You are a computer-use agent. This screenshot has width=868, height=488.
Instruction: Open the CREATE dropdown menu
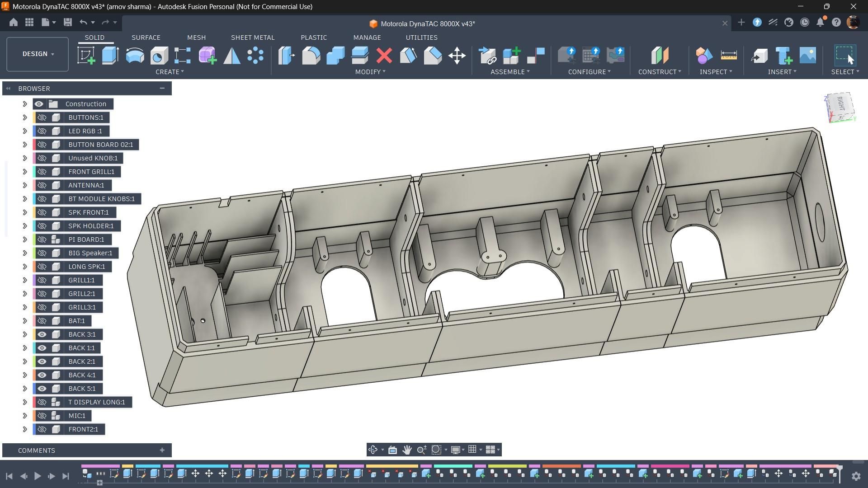[170, 72]
